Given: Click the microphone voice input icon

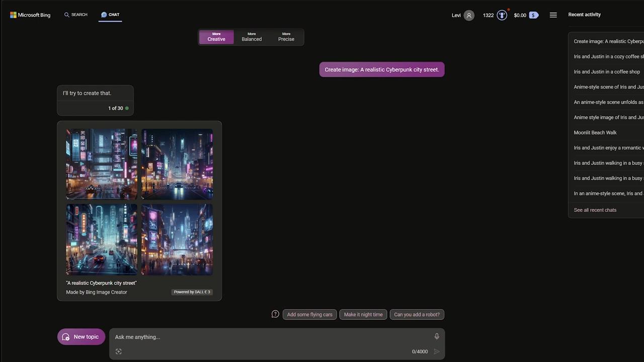Looking at the screenshot, I should 437,336.
